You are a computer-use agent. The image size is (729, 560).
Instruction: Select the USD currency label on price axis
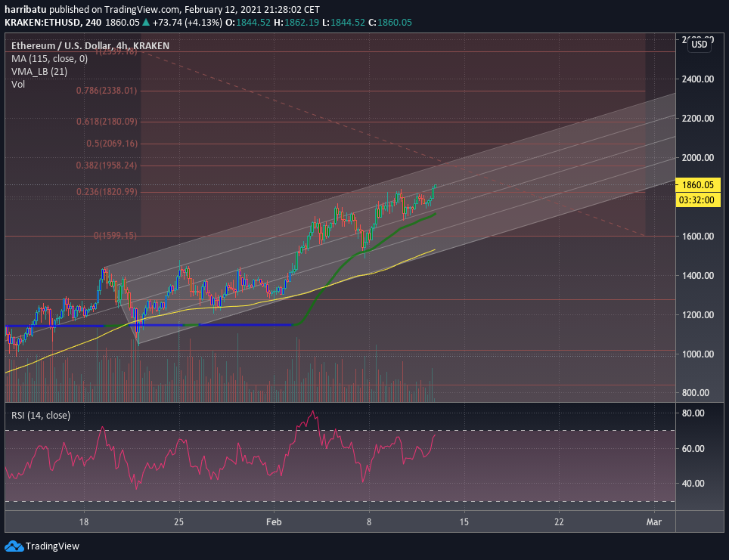tap(700, 45)
